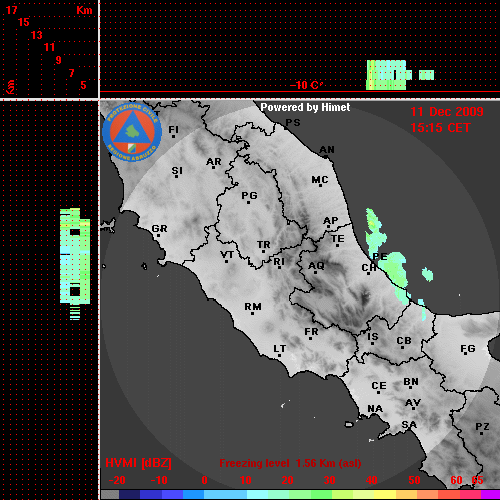Viewport: 500px width, 500px height.
Task: Click the FG city marker
Action: (466, 353)
